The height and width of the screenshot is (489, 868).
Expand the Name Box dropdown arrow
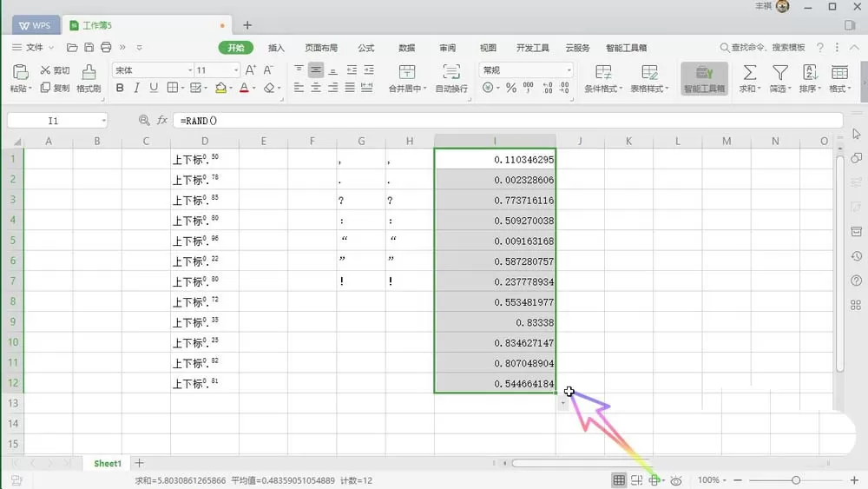tap(103, 121)
